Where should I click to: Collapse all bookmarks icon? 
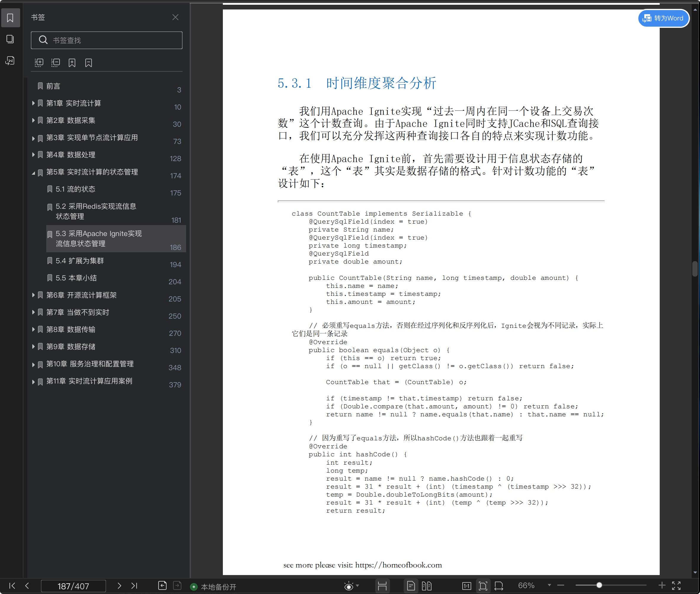[x=56, y=63]
